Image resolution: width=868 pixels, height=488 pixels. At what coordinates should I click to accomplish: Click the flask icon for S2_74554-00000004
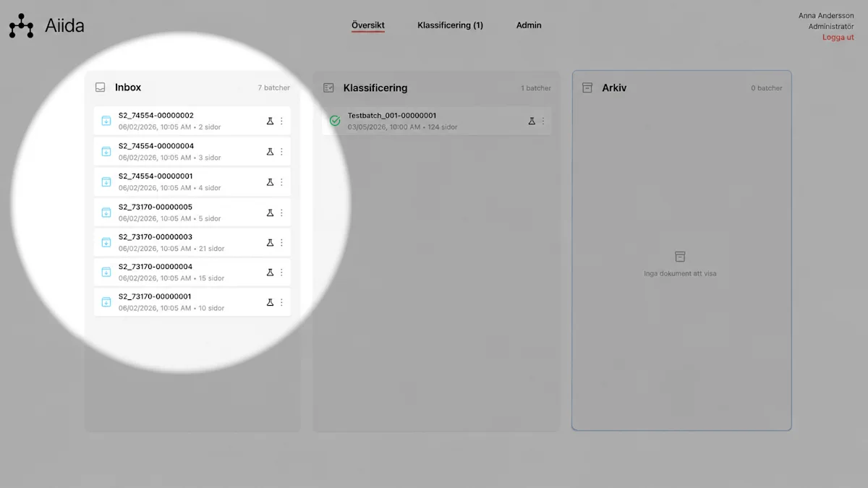coord(270,152)
